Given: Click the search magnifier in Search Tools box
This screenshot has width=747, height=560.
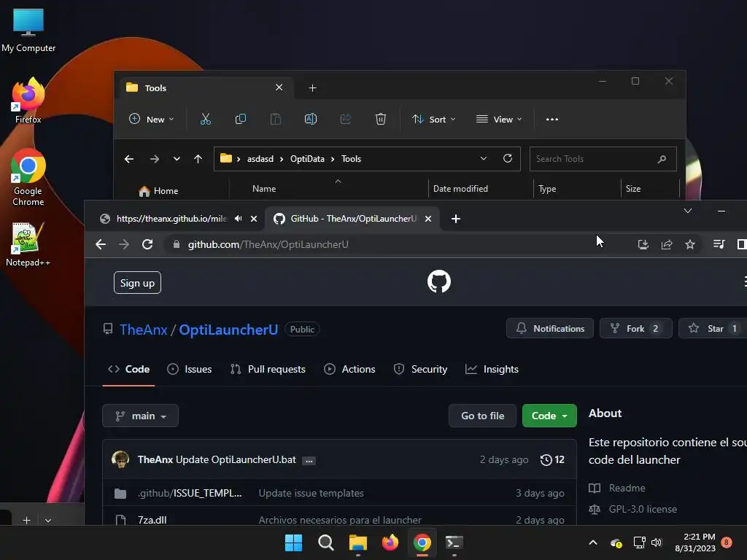Looking at the screenshot, I should pos(662,159).
